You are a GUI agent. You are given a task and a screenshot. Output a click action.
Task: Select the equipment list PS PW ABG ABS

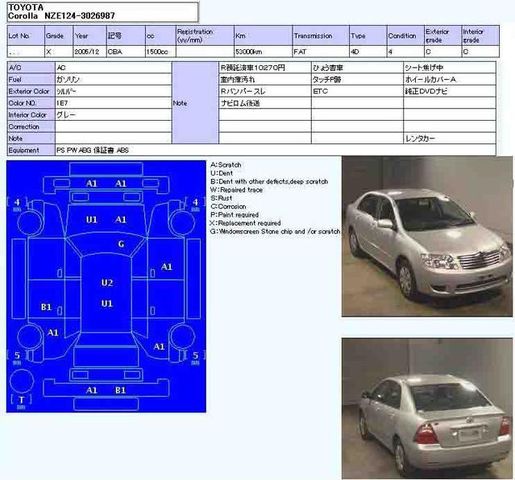[x=275, y=150]
